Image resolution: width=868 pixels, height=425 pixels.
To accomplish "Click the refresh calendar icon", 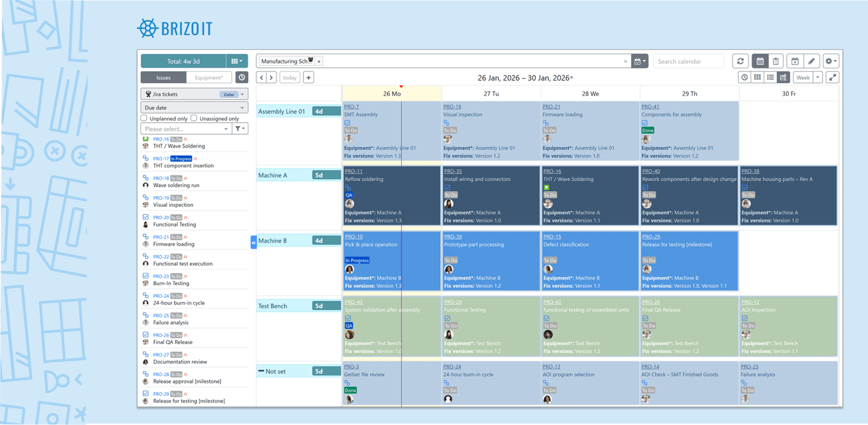I will [x=740, y=61].
